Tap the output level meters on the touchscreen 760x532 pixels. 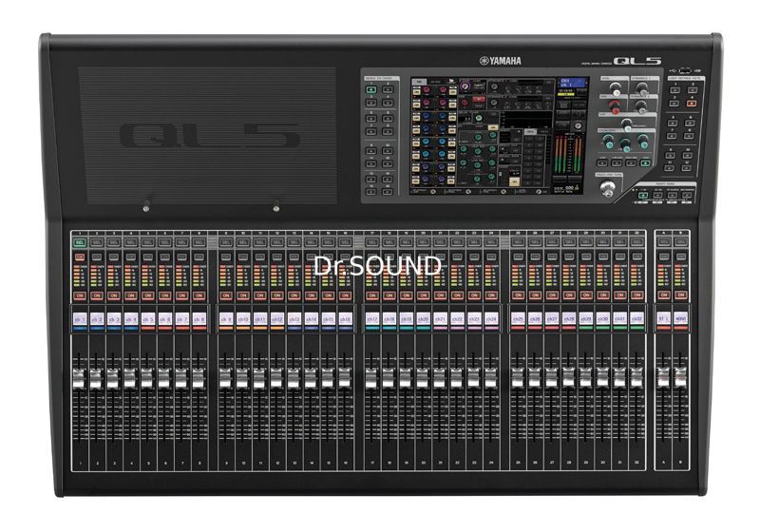[569, 155]
